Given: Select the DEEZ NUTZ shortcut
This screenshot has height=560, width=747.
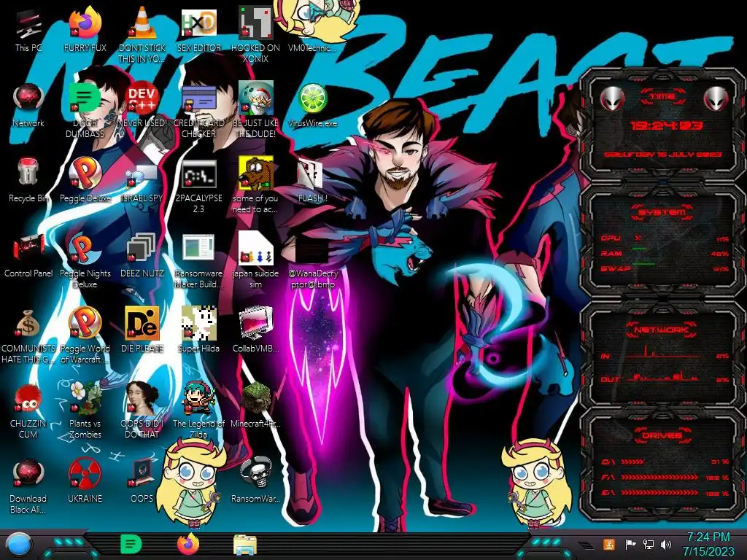Looking at the screenshot, I should 142,254.
